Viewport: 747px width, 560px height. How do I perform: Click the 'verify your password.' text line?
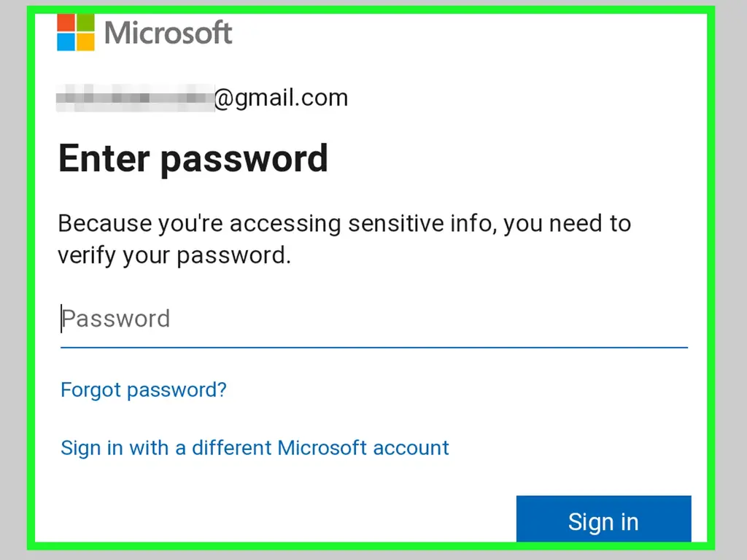click(174, 256)
